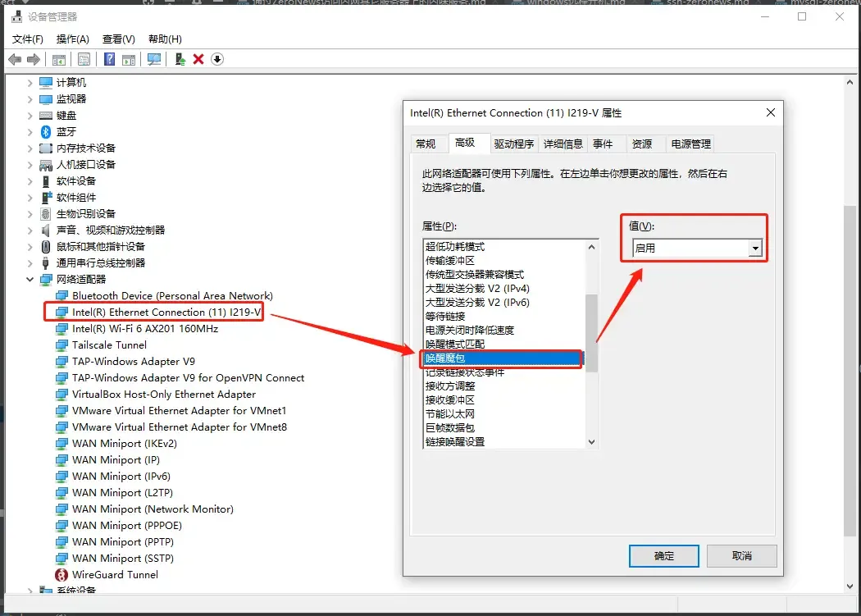861x616 pixels.
Task: Click the scan for hardware changes monitor icon
Action: [x=154, y=59]
